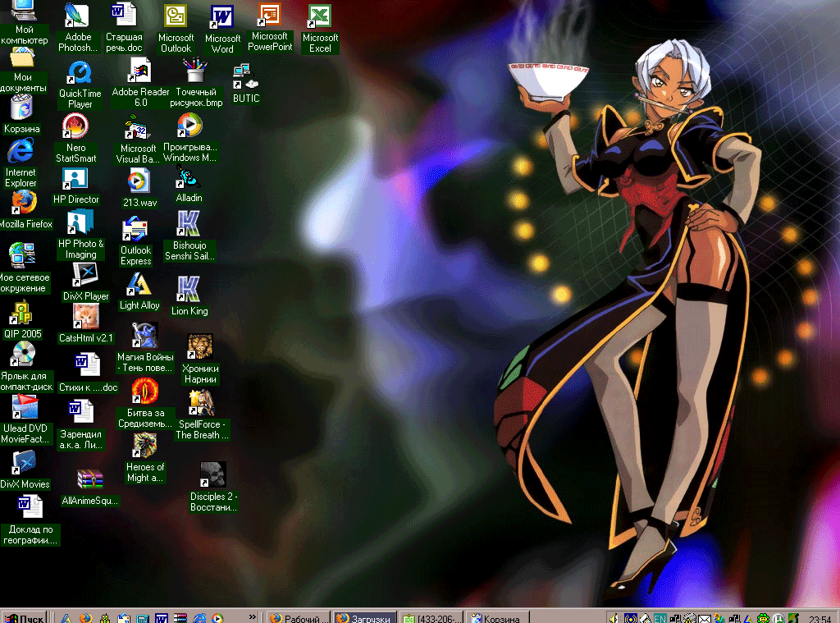Toggle the EN language indicator
This screenshot has width=840, height=623.
coord(660,618)
